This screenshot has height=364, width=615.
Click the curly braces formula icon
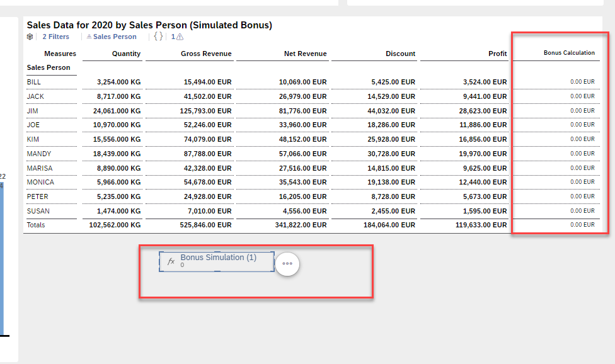[x=158, y=37]
